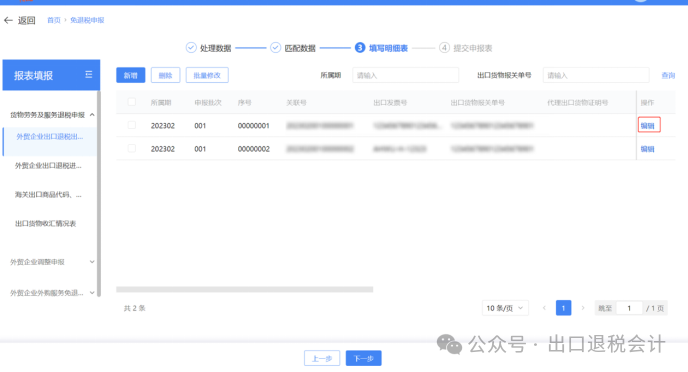Open the 10 条/页 page size dropdown
The height and width of the screenshot is (372, 688).
pyautogui.click(x=505, y=308)
